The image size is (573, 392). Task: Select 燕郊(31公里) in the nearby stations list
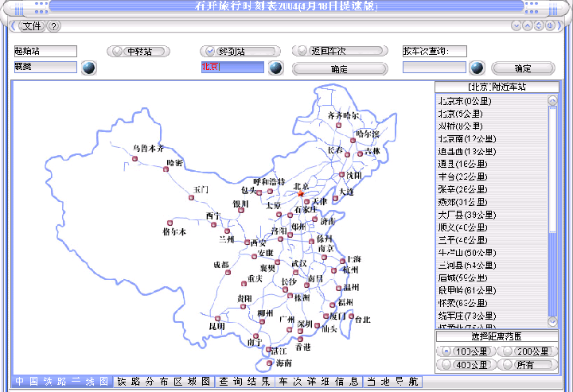pyautogui.click(x=492, y=202)
